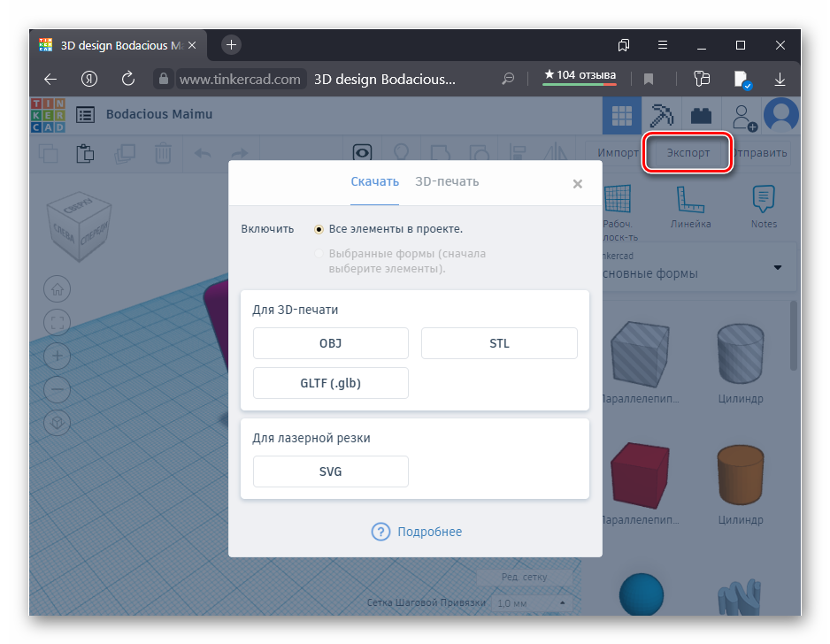The width and height of the screenshot is (830, 644).
Task: Expand the Основные формы shapes dropdown
Action: tap(778, 267)
